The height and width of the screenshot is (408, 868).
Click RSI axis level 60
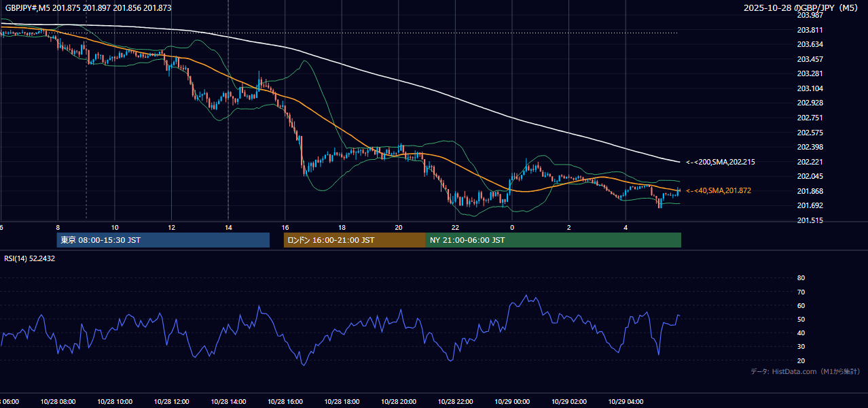801,305
